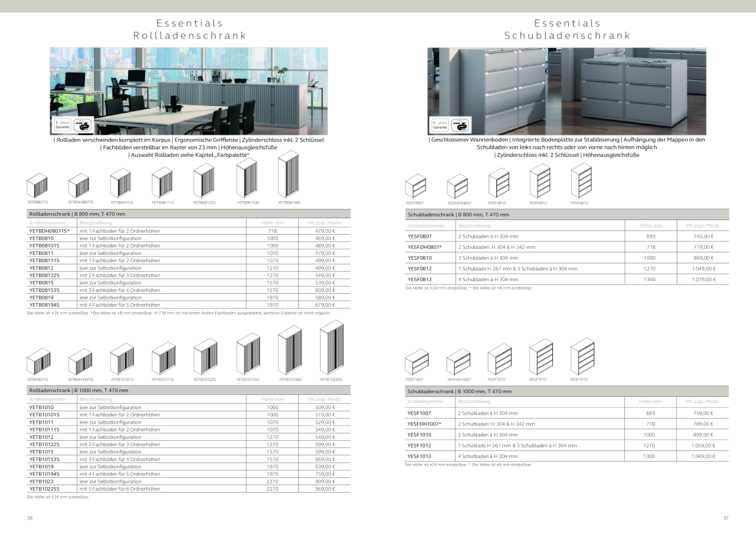Click the YESF0813 drawer cabinet drawing

click(581, 180)
